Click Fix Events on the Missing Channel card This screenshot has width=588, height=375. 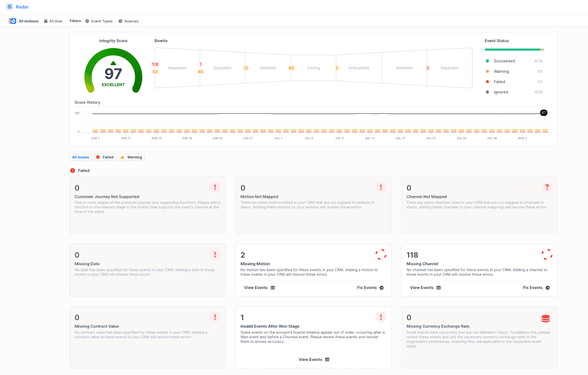click(x=536, y=287)
